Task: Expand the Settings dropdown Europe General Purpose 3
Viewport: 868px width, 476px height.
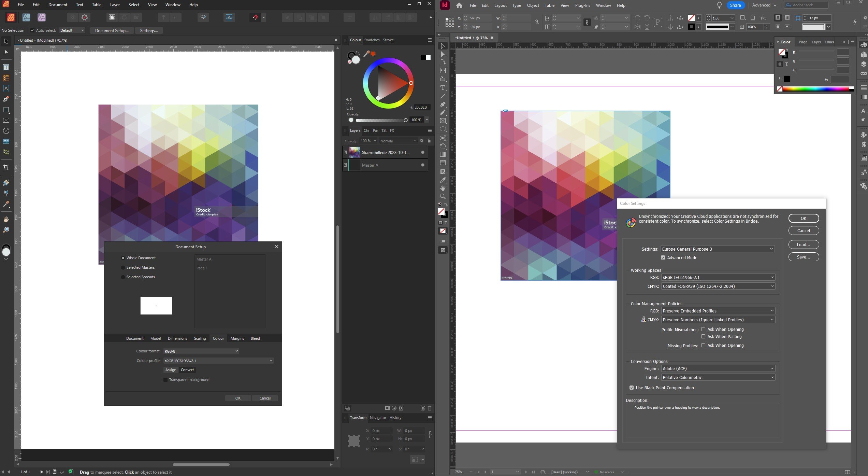Action: point(718,249)
